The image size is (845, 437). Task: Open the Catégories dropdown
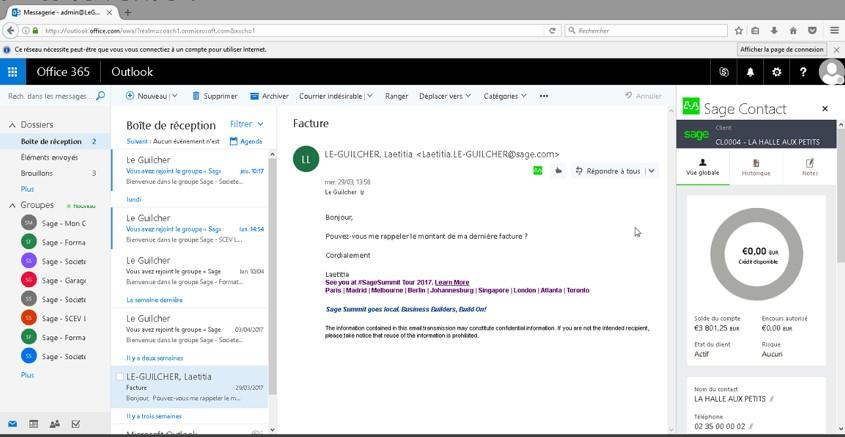(504, 96)
